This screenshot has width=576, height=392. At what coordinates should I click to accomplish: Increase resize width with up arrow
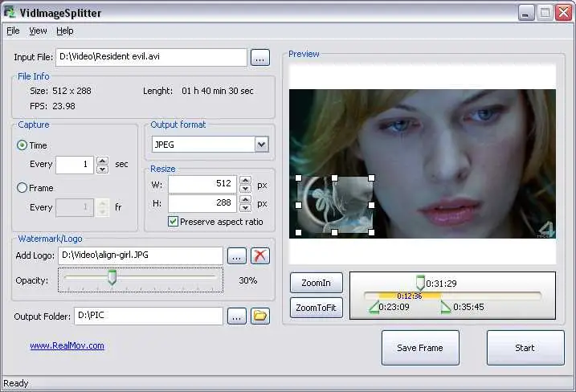(x=245, y=180)
